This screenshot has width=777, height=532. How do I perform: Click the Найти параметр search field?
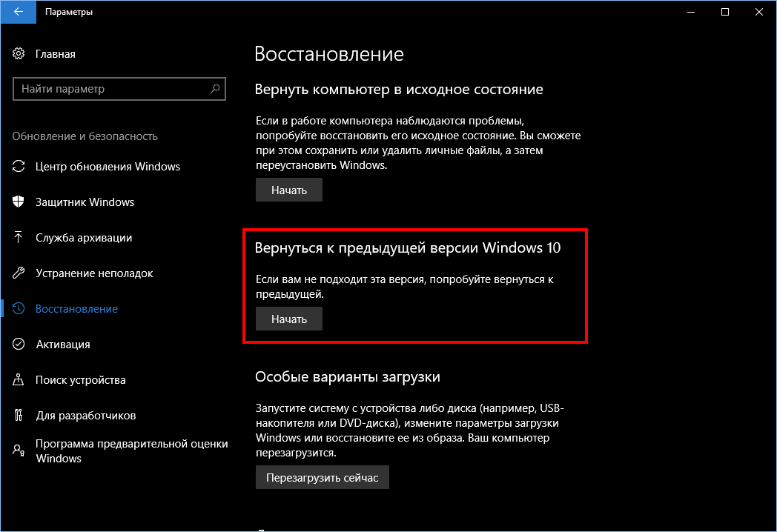pyautogui.click(x=111, y=89)
